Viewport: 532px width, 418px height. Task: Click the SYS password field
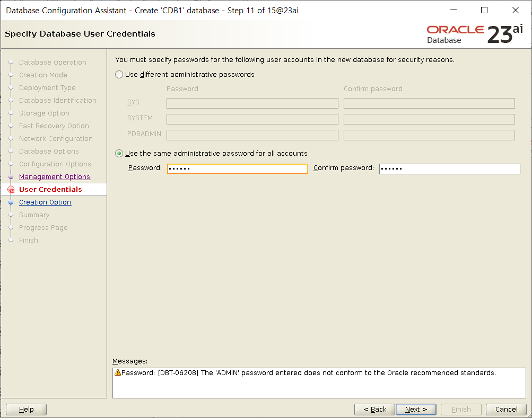pos(252,103)
